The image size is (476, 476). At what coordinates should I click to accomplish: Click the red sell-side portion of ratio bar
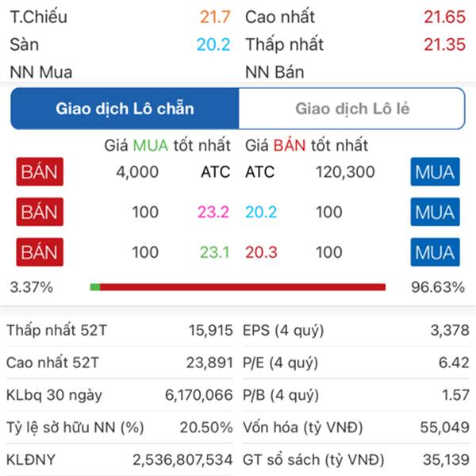[243, 287]
